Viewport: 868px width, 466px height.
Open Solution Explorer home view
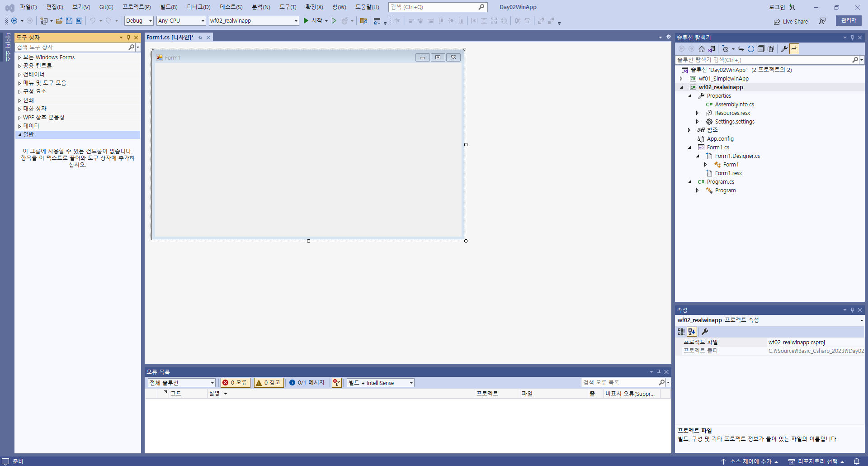point(702,49)
